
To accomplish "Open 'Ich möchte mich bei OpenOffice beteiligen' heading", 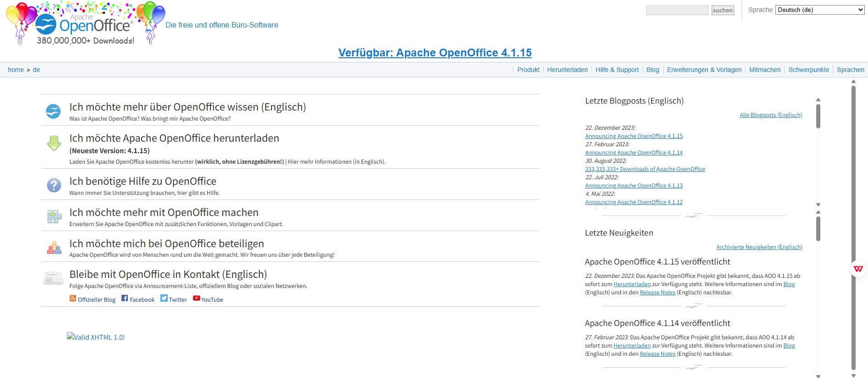I will 167,243.
